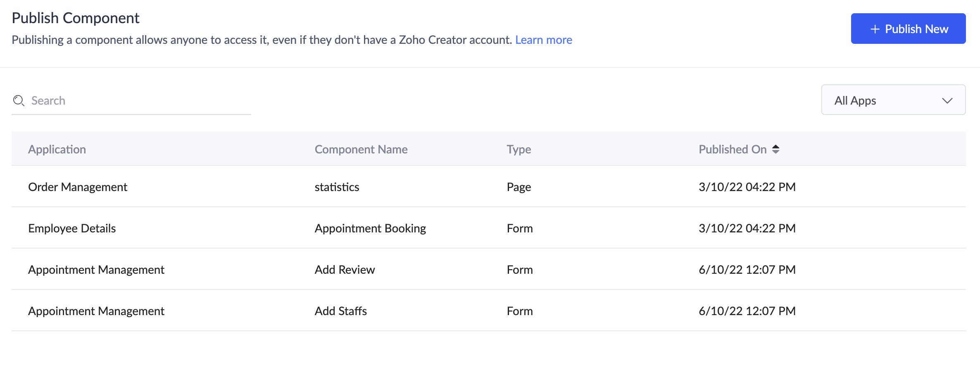Click the Component Name column header
This screenshot has width=980, height=373.
click(x=361, y=149)
